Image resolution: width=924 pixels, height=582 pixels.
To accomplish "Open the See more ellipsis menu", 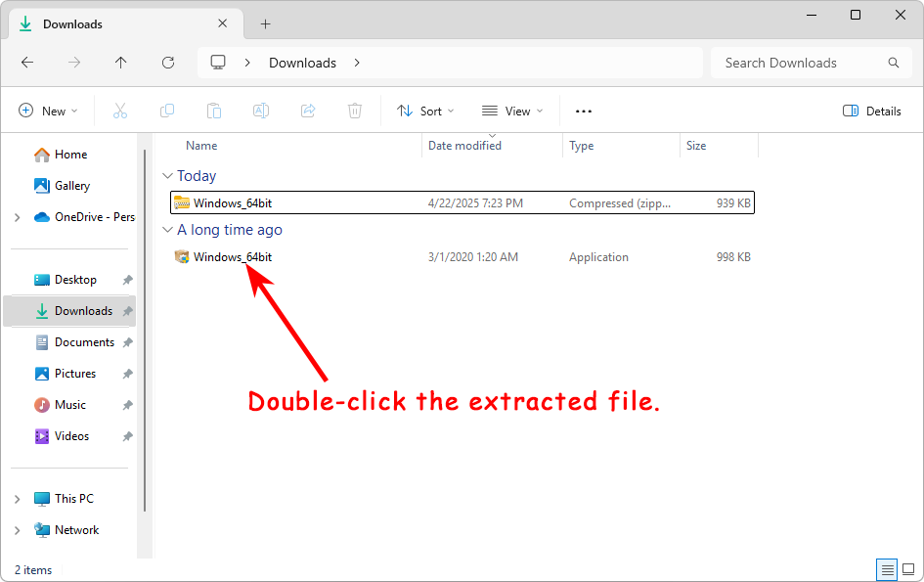I will click(584, 112).
